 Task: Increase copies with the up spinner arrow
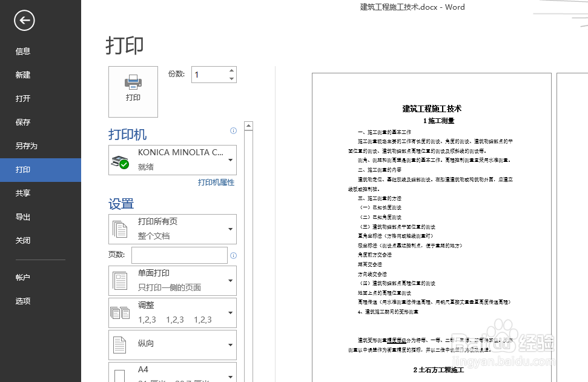click(232, 70)
